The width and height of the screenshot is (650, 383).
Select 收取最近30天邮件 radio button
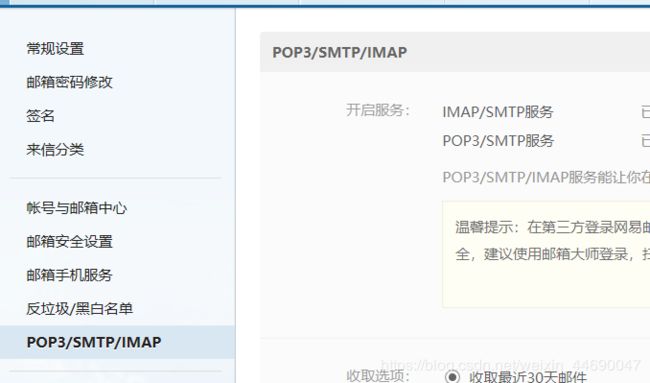pyautogui.click(x=452, y=377)
